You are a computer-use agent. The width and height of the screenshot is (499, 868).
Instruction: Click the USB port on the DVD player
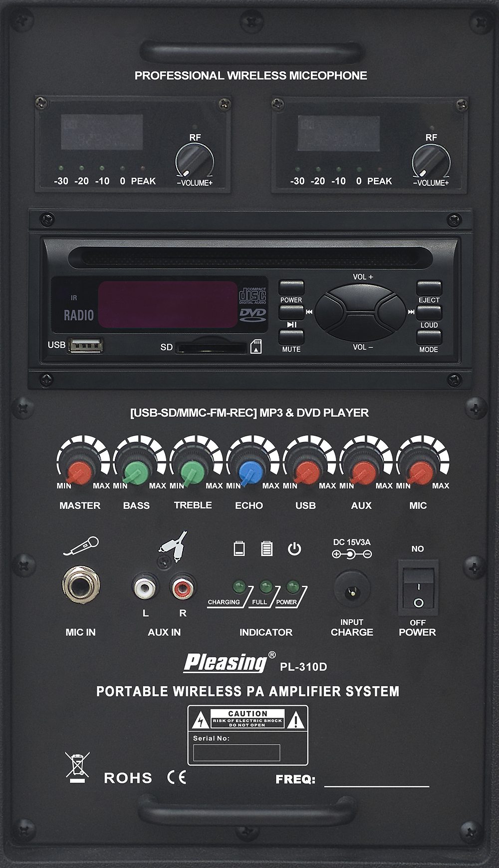pos(86,345)
